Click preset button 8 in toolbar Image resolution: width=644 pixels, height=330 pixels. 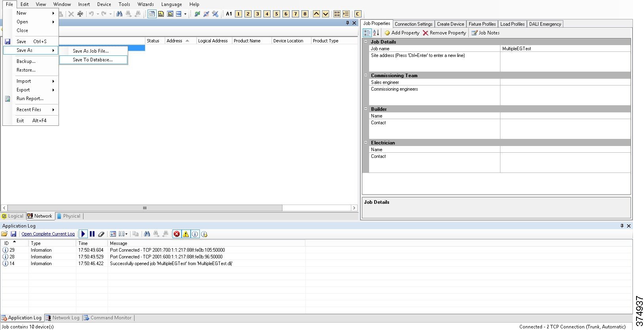pos(305,14)
